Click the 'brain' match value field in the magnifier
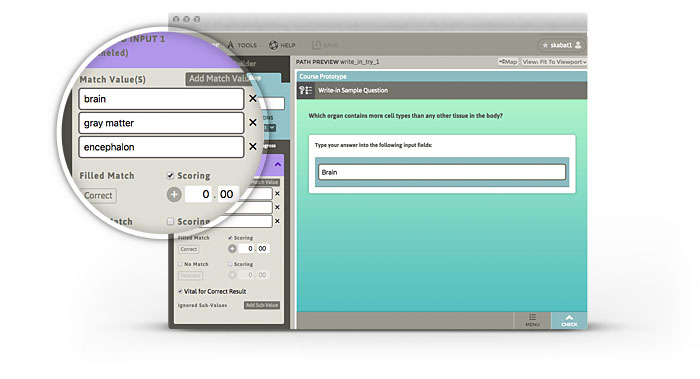Screen dimensions: 700x379 click(x=161, y=99)
